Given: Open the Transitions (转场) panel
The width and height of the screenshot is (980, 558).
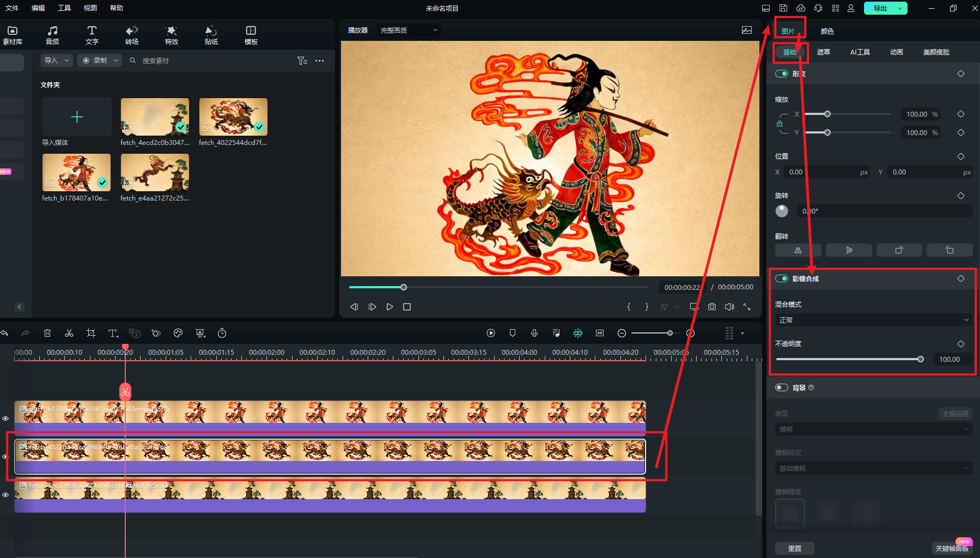Looking at the screenshot, I should 132,35.
